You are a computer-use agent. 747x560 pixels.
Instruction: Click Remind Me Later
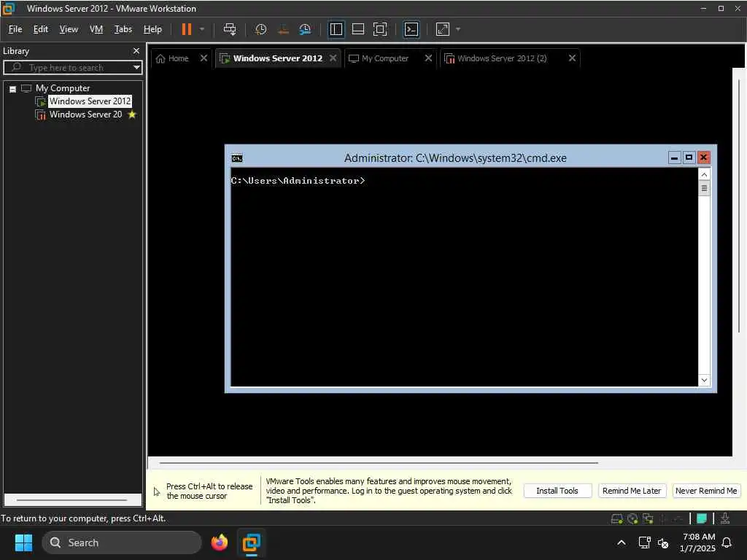(631, 491)
